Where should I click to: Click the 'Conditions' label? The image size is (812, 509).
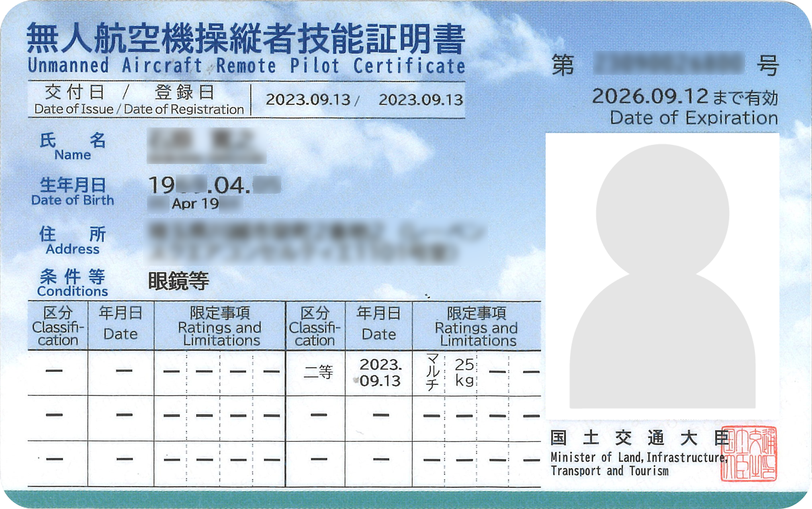73,291
